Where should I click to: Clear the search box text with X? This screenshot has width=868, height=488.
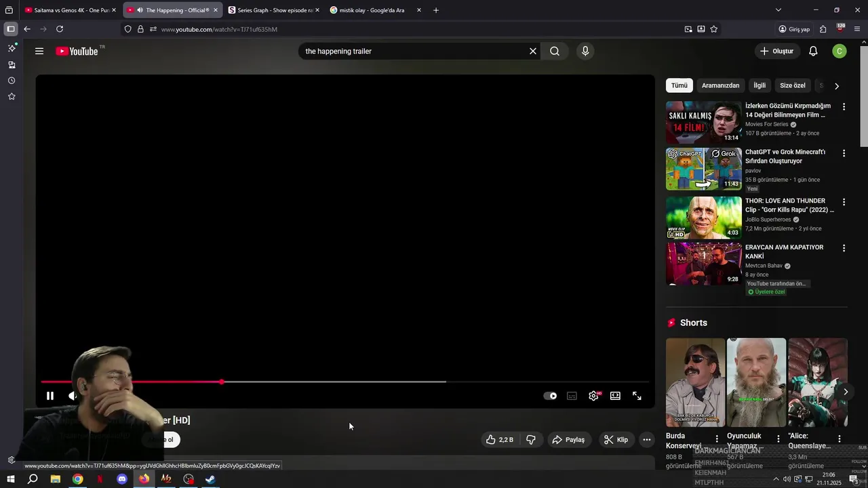tap(533, 51)
